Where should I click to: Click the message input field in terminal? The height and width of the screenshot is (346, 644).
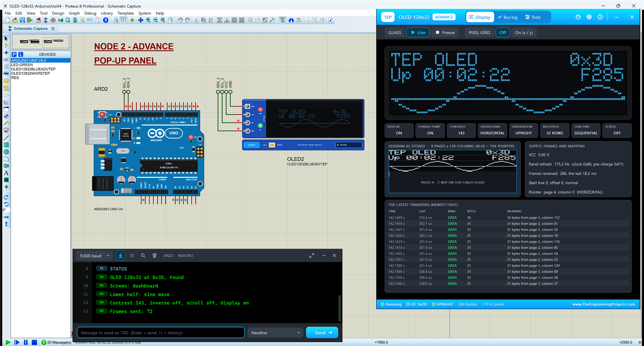tap(161, 332)
